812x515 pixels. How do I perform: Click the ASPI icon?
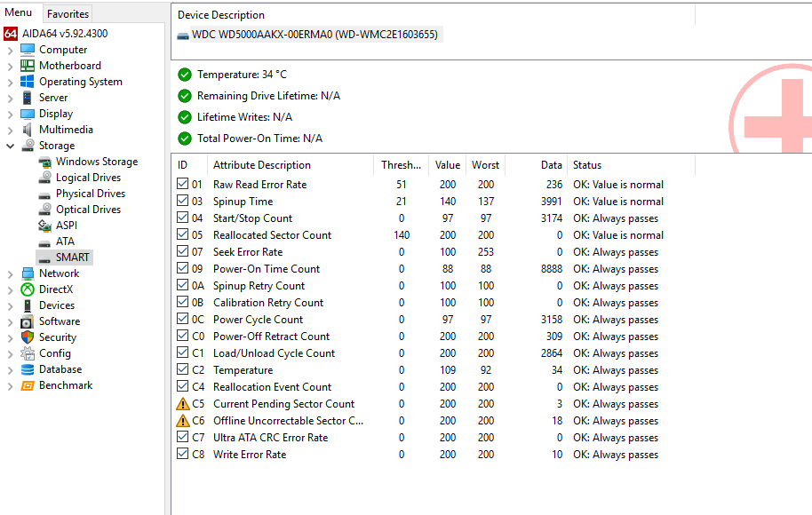(45, 226)
